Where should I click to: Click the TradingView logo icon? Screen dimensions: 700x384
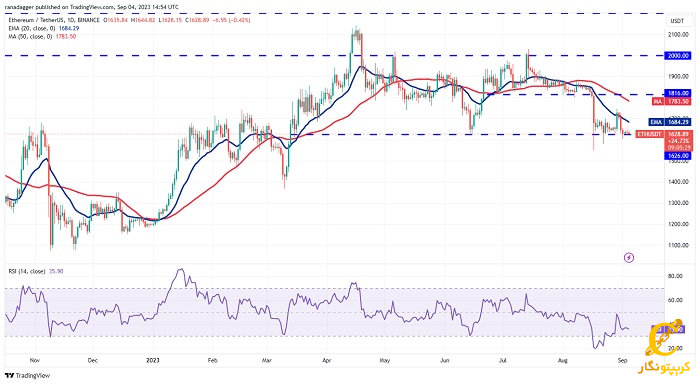[x=9, y=376]
